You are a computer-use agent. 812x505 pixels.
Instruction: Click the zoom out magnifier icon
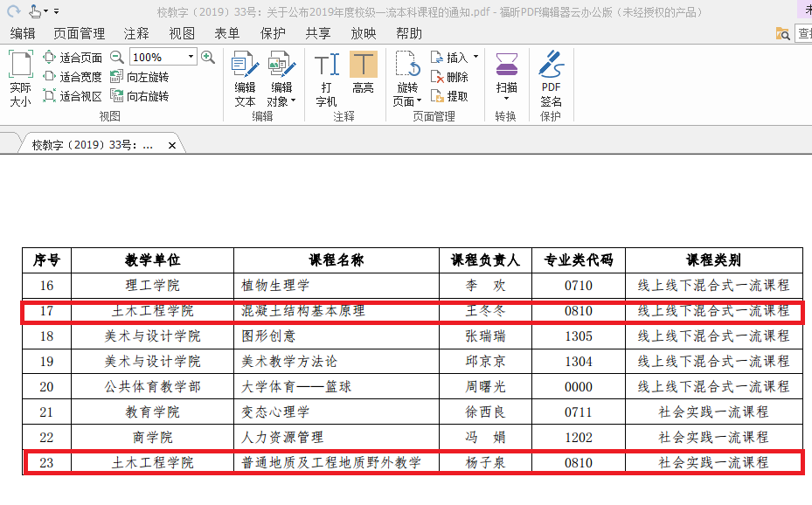[117, 57]
